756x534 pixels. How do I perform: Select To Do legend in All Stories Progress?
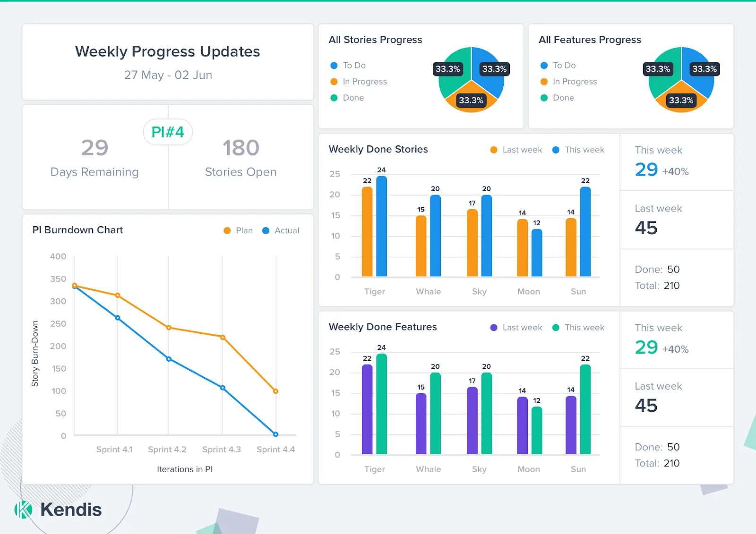tap(348, 65)
